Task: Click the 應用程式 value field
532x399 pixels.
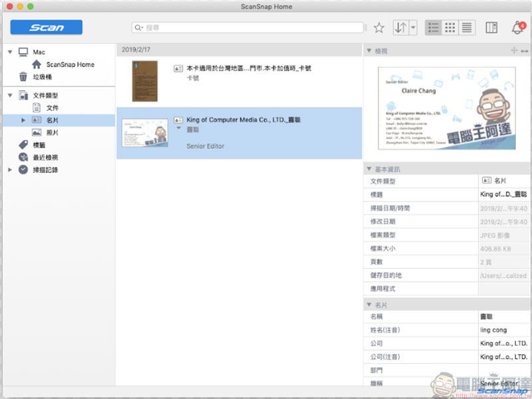Action: coord(504,289)
